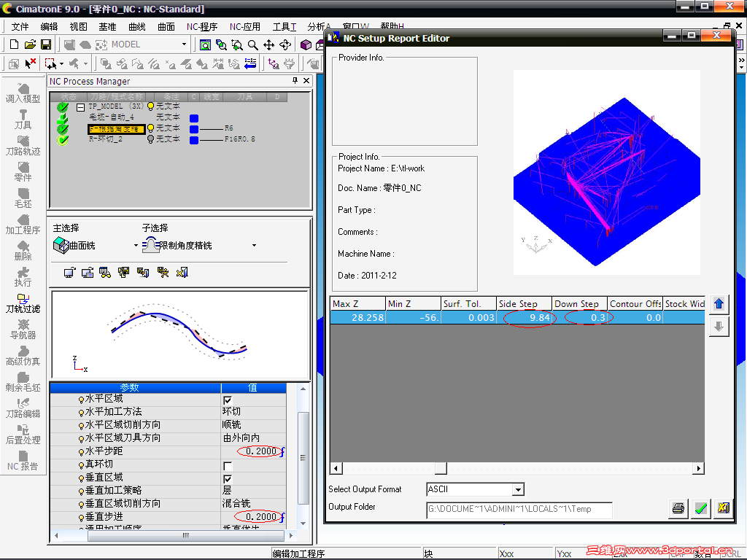Image resolution: width=747 pixels, height=560 pixels.
Task: Open the 视图 menu
Action: 78,27
